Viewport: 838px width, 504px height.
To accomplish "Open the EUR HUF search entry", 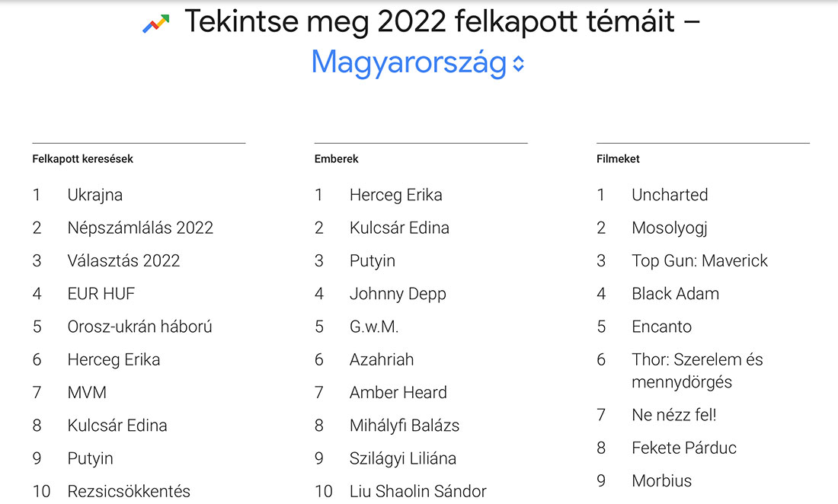I will pyautogui.click(x=101, y=294).
